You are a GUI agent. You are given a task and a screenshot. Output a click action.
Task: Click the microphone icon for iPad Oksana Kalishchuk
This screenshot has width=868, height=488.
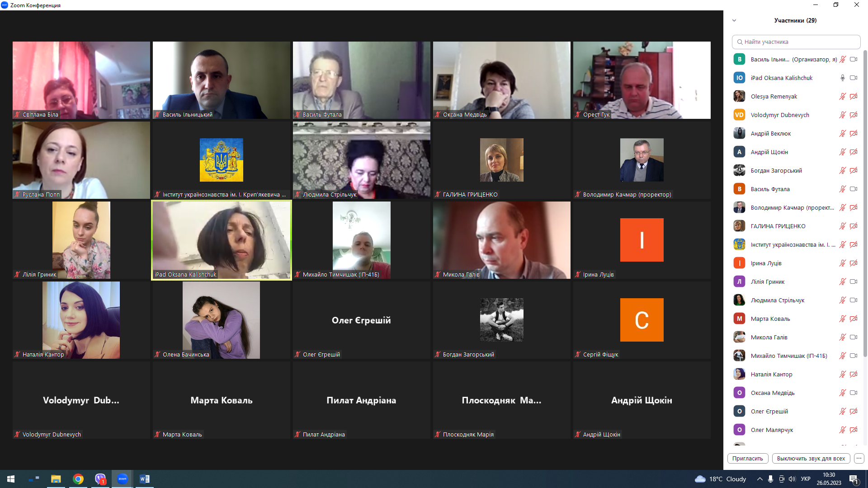tap(843, 78)
